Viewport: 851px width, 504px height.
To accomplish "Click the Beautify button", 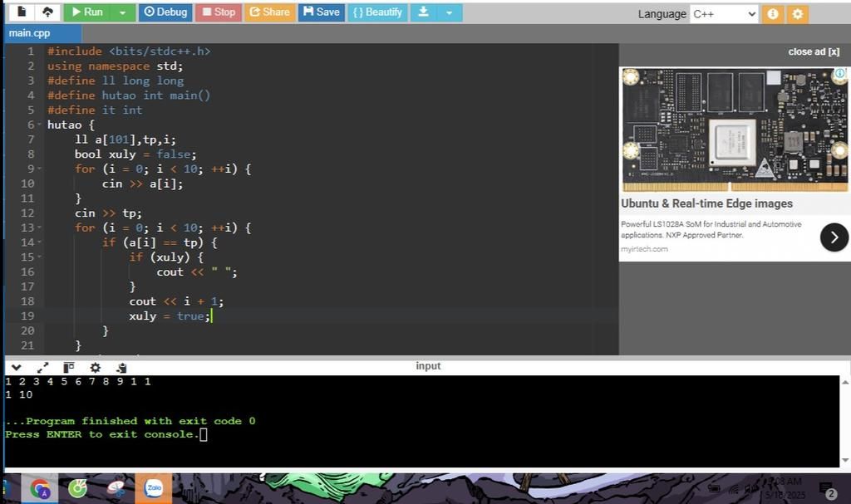I will [x=376, y=12].
